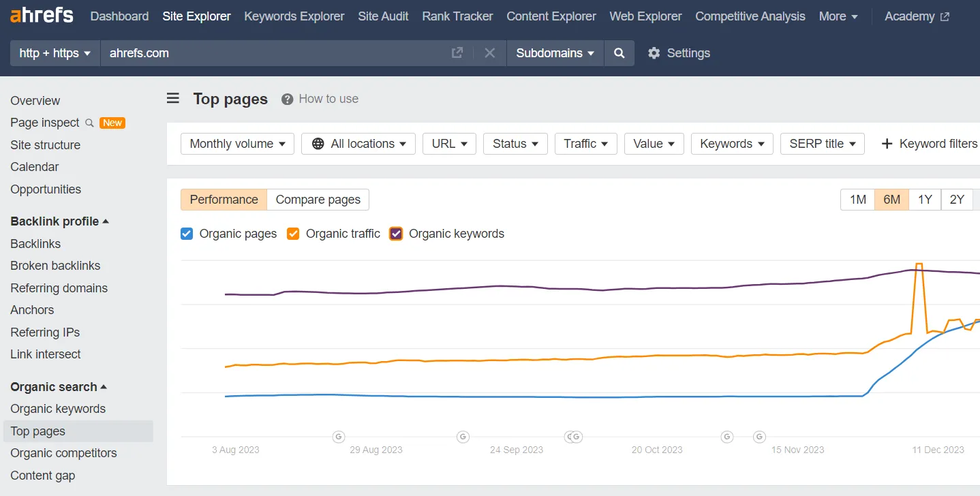980x496 pixels.
Task: Click the globe icon in All locations
Action: point(318,144)
